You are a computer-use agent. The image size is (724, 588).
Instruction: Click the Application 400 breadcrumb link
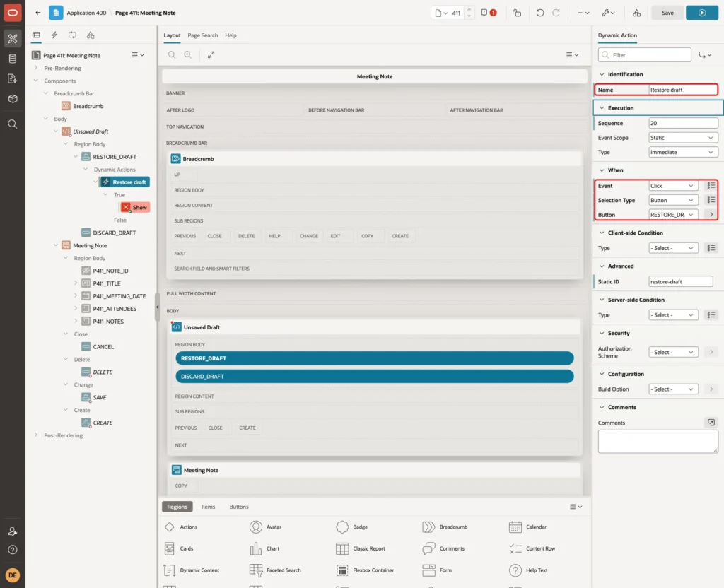(x=86, y=13)
